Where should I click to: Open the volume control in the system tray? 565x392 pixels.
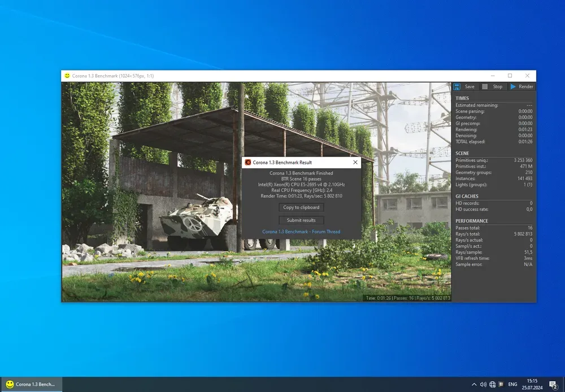coord(483,384)
